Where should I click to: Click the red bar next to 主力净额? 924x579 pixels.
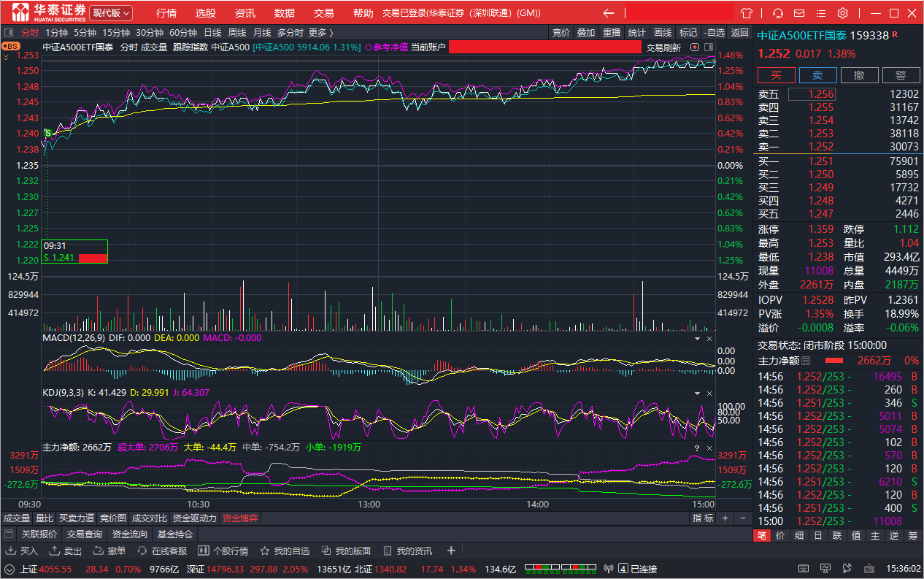coord(834,361)
